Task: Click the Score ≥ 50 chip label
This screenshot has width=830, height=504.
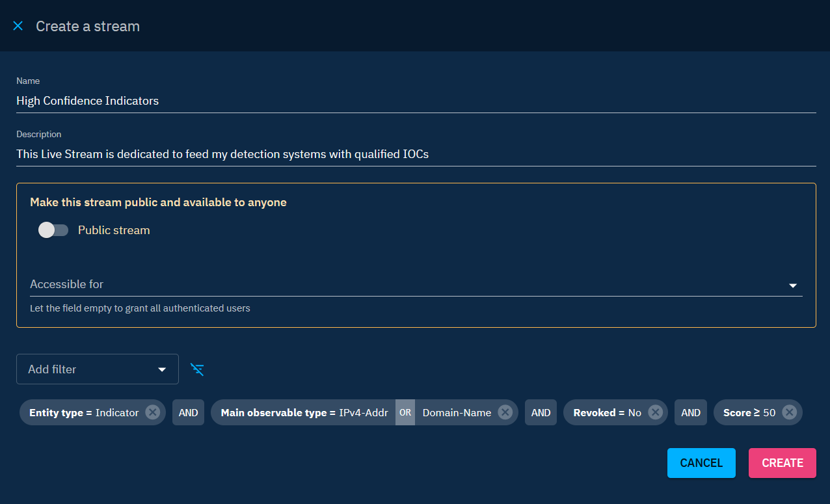Action: point(749,412)
